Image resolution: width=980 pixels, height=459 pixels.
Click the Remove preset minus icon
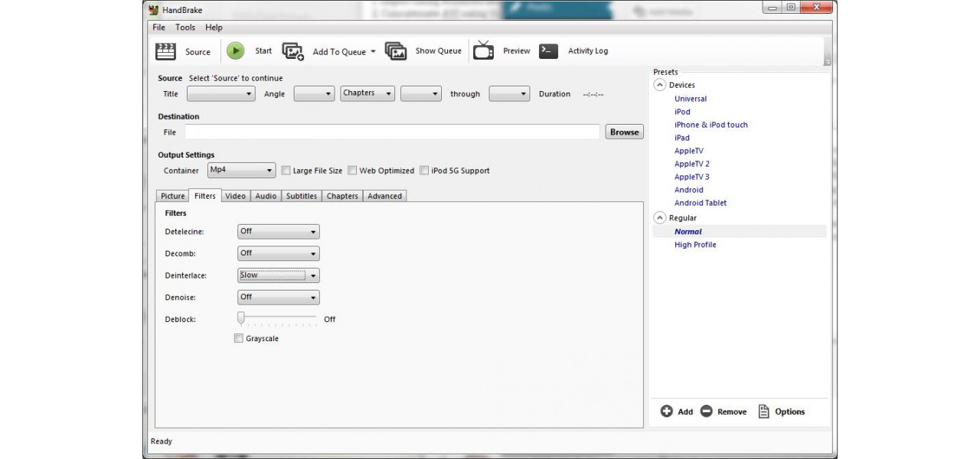[x=707, y=412]
